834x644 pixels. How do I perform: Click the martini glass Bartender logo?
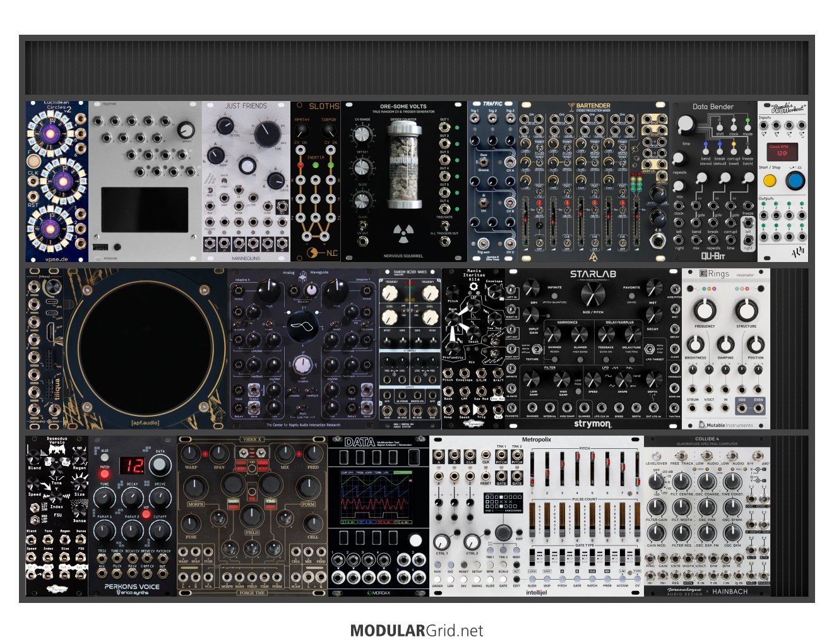[572, 106]
